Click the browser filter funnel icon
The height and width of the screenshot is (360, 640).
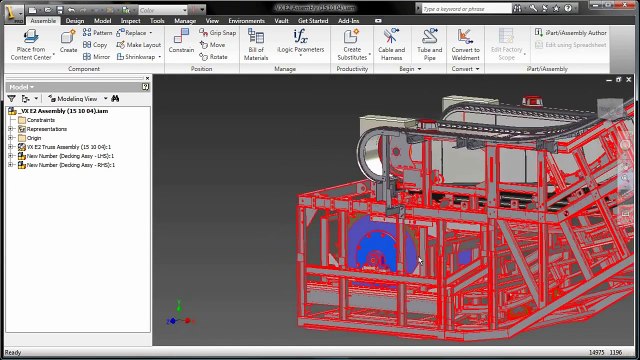pyautogui.click(x=11, y=98)
